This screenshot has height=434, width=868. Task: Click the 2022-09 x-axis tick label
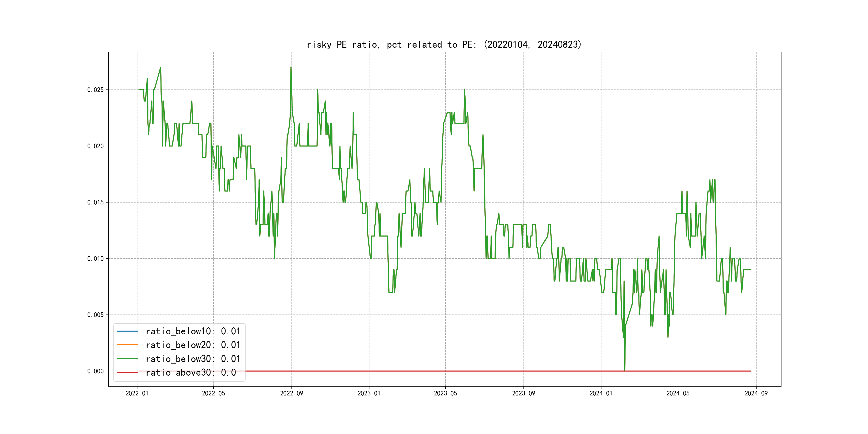(x=291, y=393)
